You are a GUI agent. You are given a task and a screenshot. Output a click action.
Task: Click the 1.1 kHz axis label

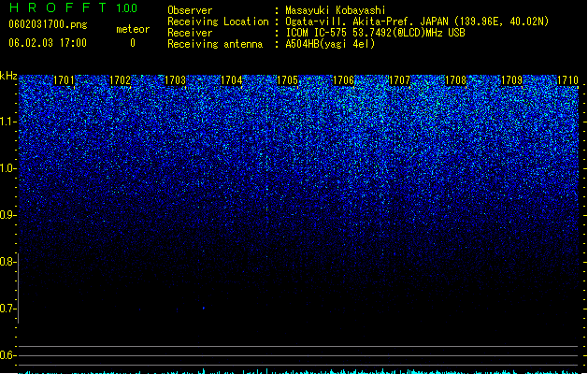coord(8,122)
